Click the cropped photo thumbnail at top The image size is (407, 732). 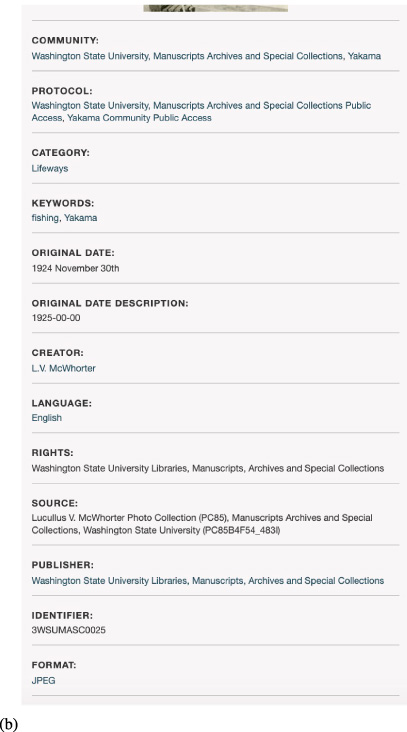[216, 8]
